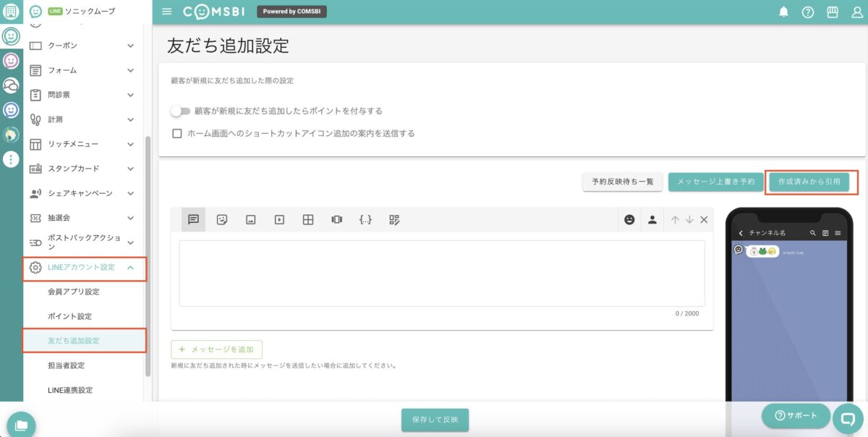Click into the message text area

click(441, 273)
